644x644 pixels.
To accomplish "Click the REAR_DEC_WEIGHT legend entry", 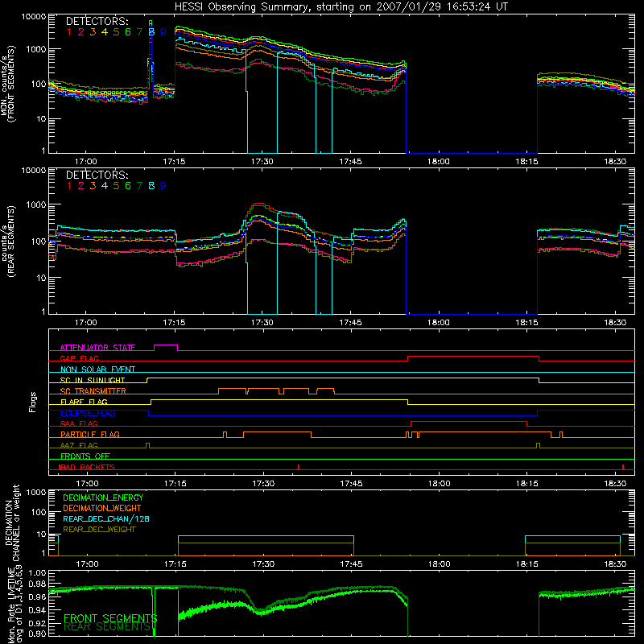I will coord(99,530).
